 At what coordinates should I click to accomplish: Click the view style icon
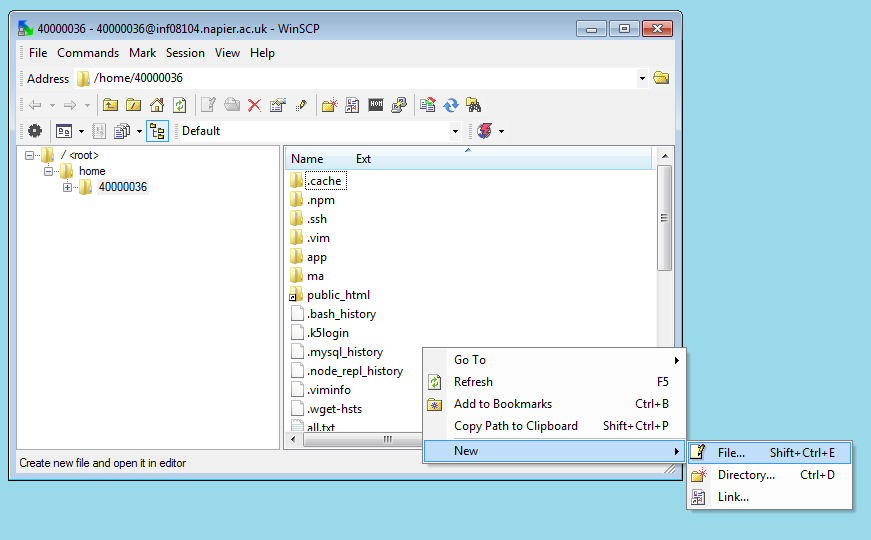(64, 131)
